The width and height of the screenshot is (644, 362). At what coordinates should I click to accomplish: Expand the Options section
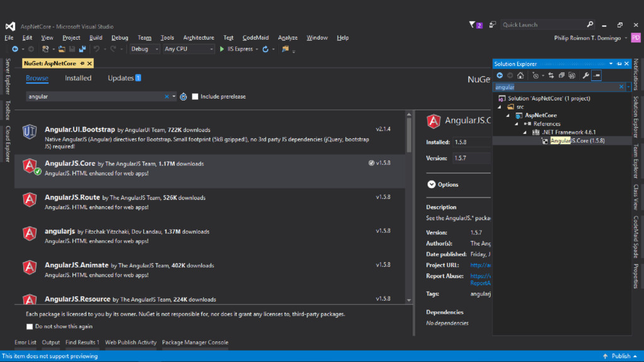(x=431, y=184)
